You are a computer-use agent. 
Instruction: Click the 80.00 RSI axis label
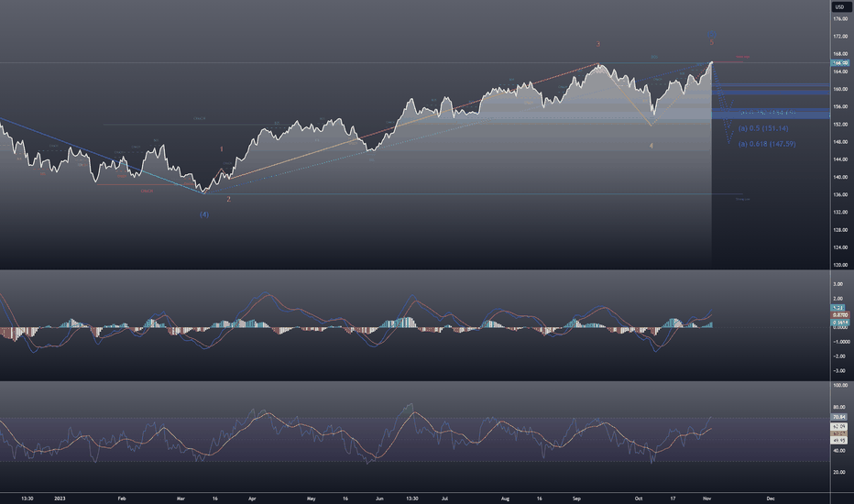[x=839, y=407]
